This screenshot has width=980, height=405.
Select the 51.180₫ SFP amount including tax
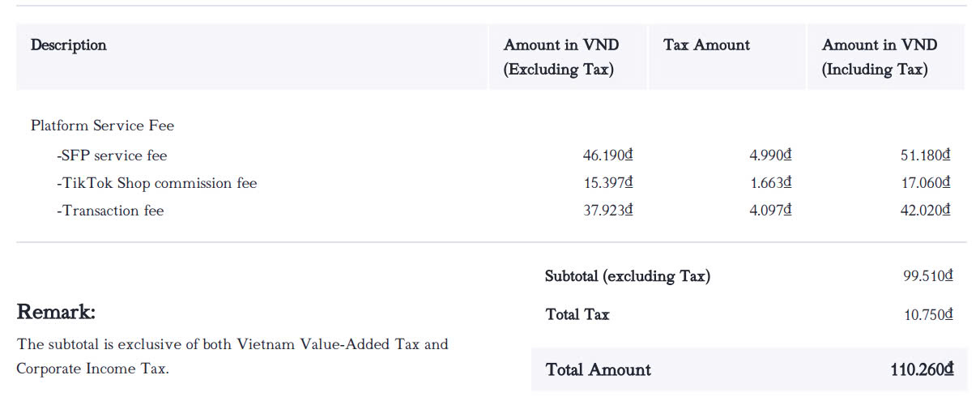click(x=925, y=156)
